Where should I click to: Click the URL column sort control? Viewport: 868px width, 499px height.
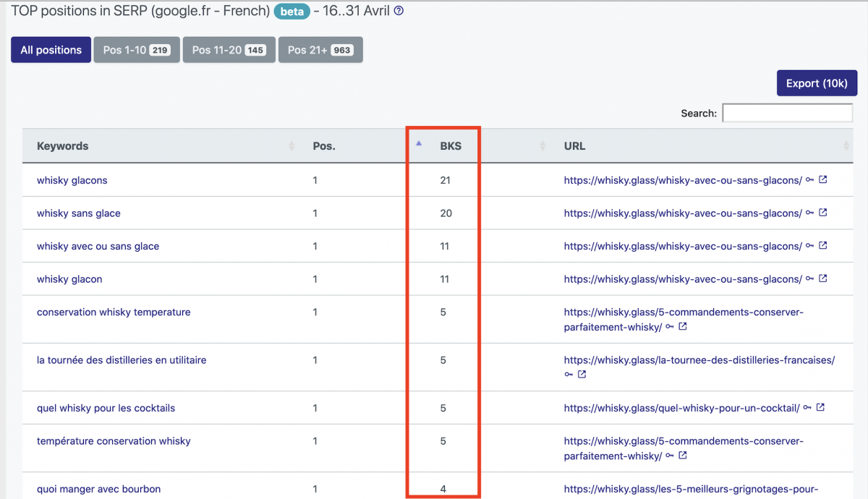(846, 145)
